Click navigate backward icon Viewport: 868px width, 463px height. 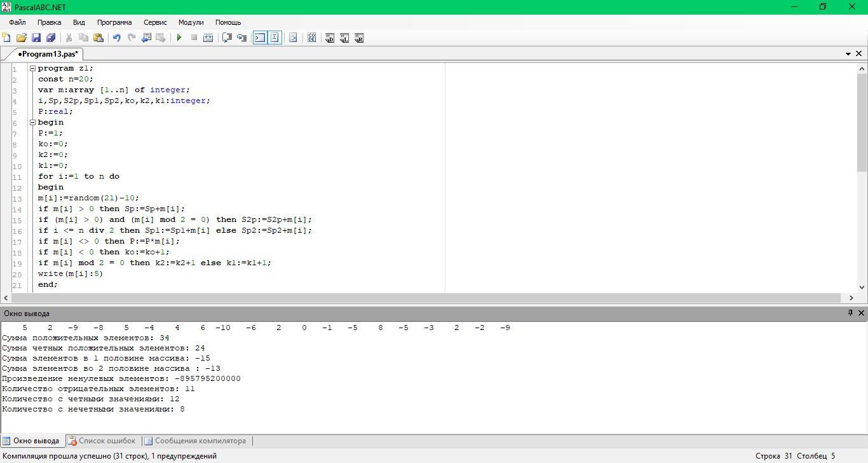pyautogui.click(x=146, y=38)
